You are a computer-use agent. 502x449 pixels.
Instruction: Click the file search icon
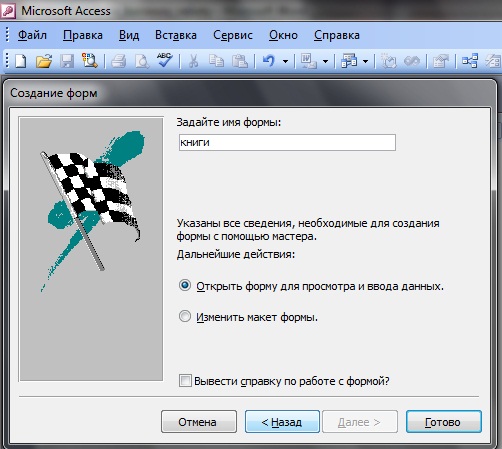[x=89, y=61]
